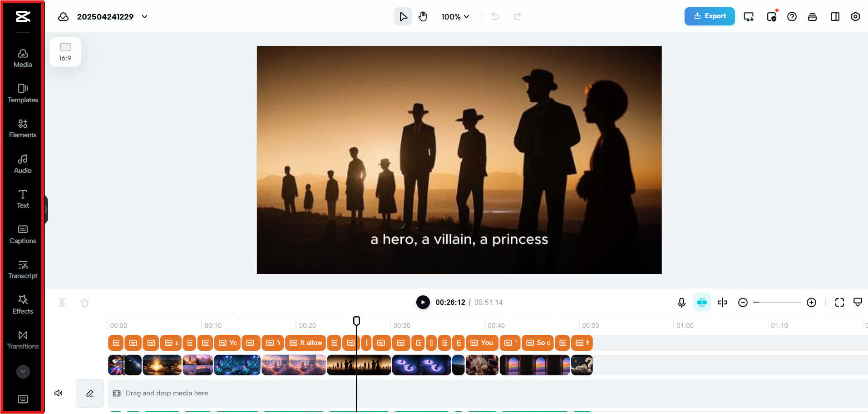The width and height of the screenshot is (868, 414).
Task: Toggle the split panel layout icon
Action: (x=835, y=17)
